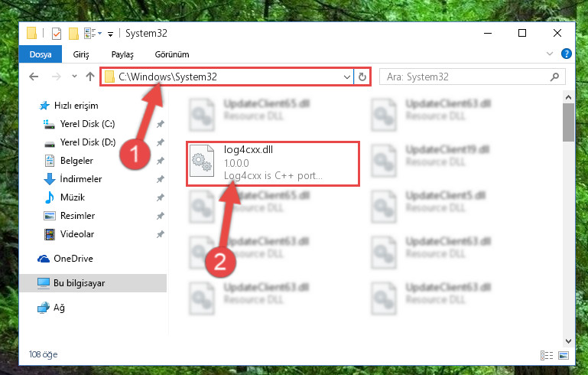Click the Ara: System32 search field
The height and width of the screenshot is (375, 588).
466,77
